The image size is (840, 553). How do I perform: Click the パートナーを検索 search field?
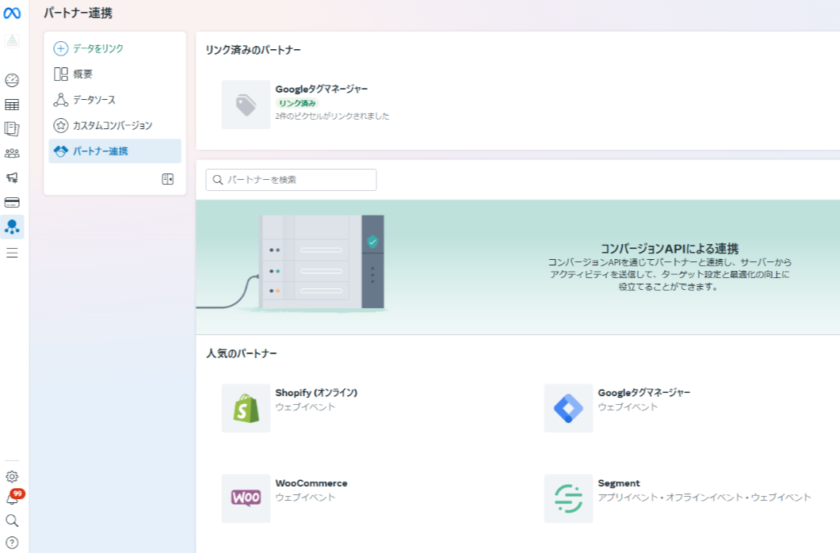coord(291,180)
